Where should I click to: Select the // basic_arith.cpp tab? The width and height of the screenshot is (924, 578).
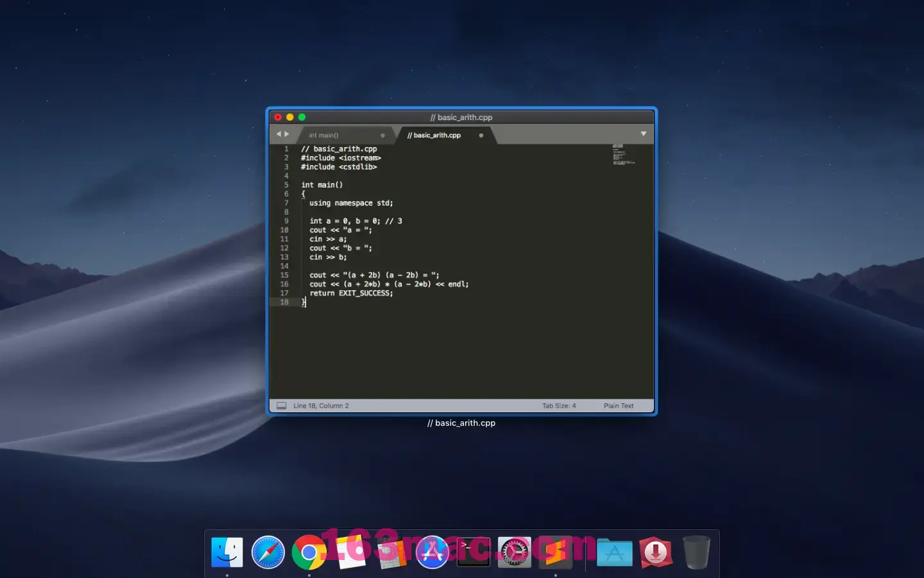pyautogui.click(x=434, y=136)
